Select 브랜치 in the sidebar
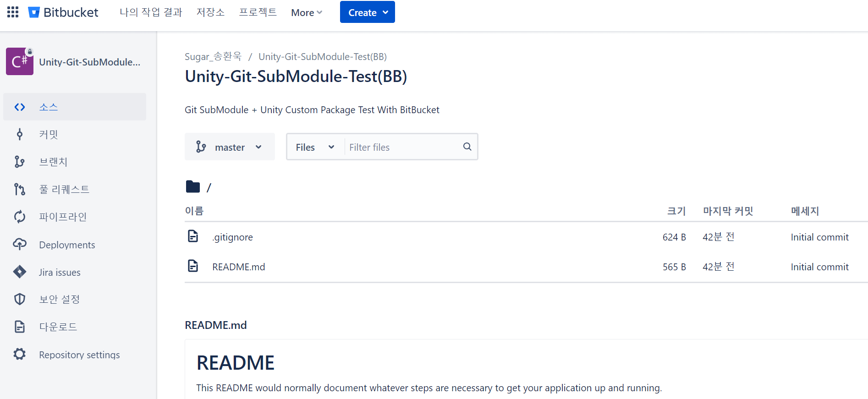This screenshot has height=399, width=868. [75, 162]
